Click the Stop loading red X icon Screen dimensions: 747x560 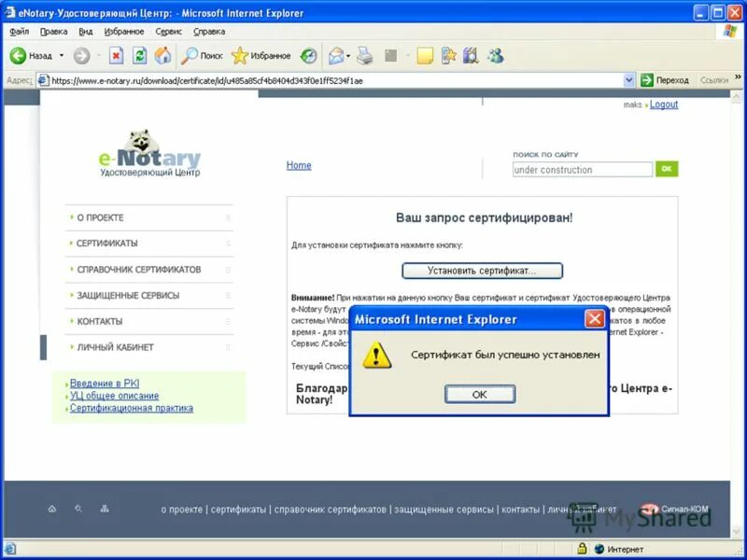tap(116, 56)
